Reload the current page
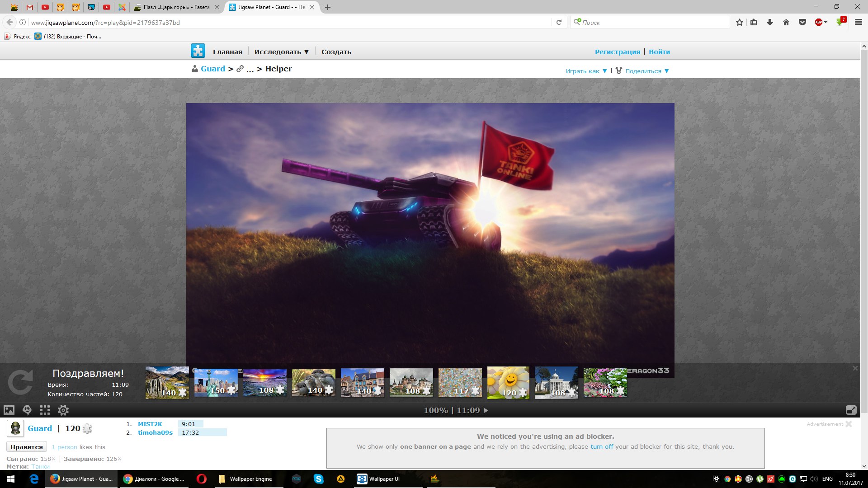This screenshot has height=488, width=868. pos(559,22)
